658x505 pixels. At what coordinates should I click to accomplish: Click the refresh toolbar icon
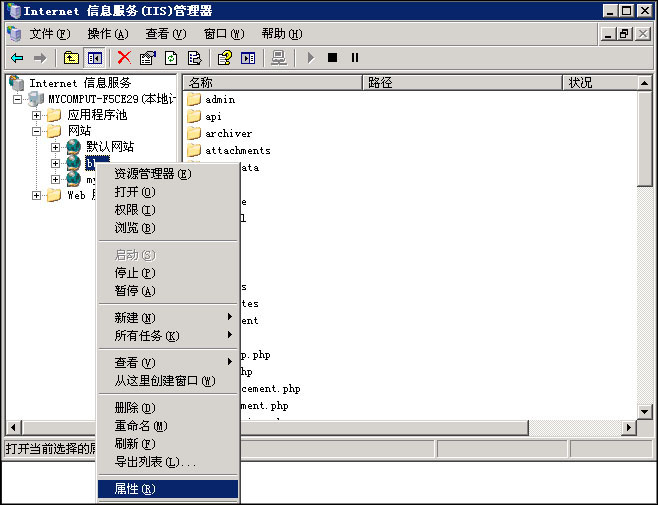click(171, 58)
